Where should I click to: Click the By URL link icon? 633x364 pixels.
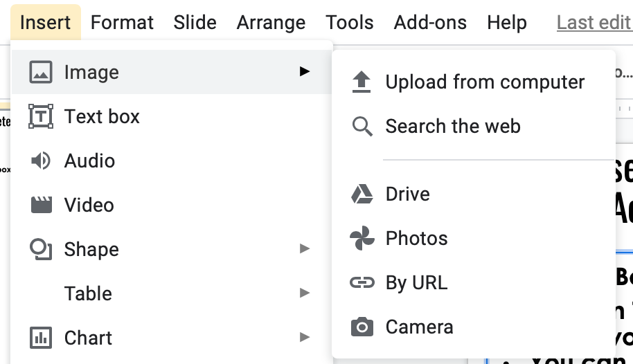click(362, 282)
